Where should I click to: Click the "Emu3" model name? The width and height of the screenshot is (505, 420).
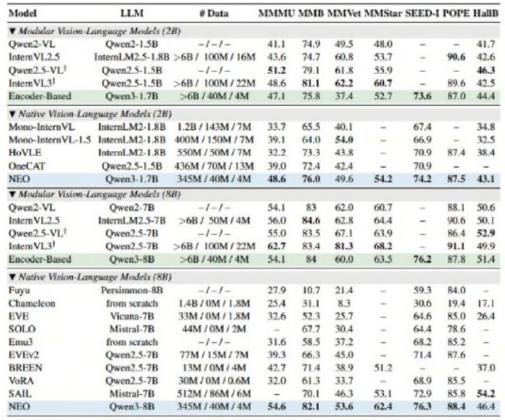click(x=21, y=342)
